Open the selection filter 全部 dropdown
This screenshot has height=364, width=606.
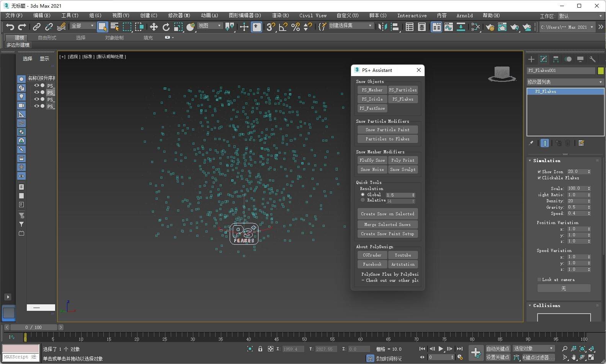click(x=82, y=26)
